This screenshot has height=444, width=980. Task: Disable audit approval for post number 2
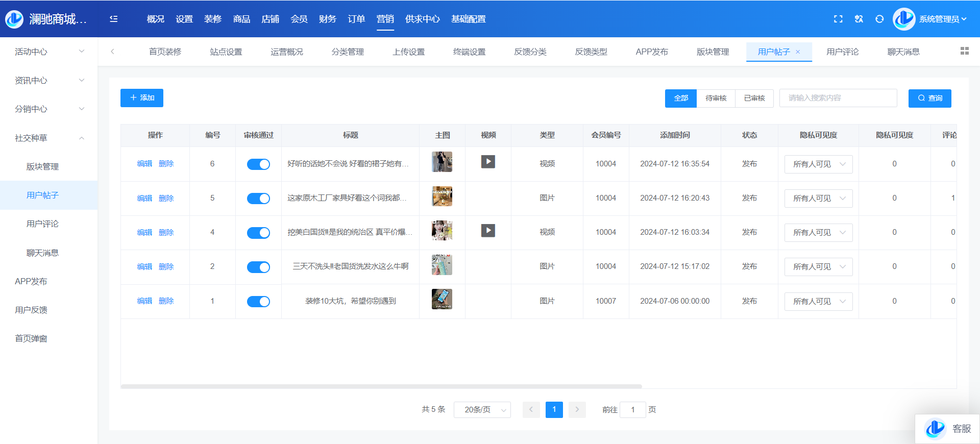258,267
